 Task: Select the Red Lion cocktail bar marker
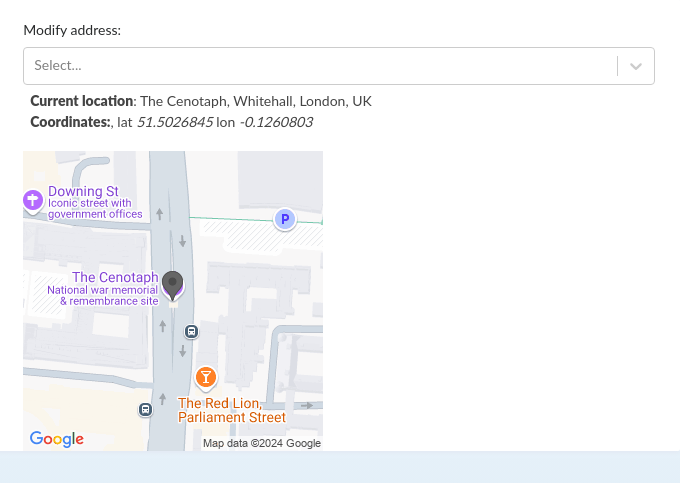[x=206, y=377]
